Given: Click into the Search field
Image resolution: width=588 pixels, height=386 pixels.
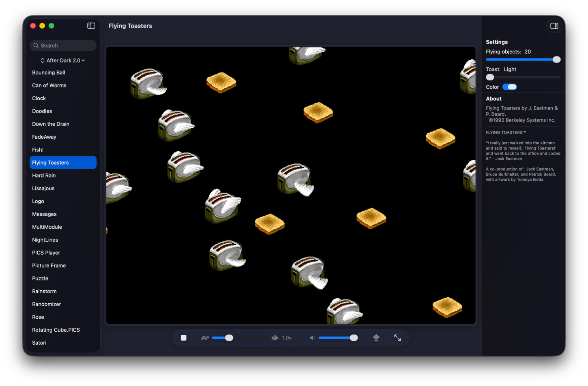Looking at the screenshot, I should (66, 46).
